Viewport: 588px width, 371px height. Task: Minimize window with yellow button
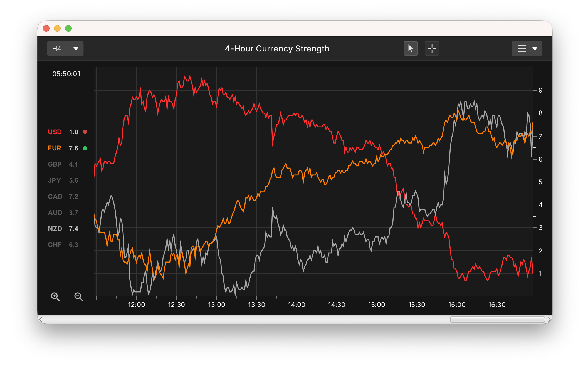click(57, 28)
